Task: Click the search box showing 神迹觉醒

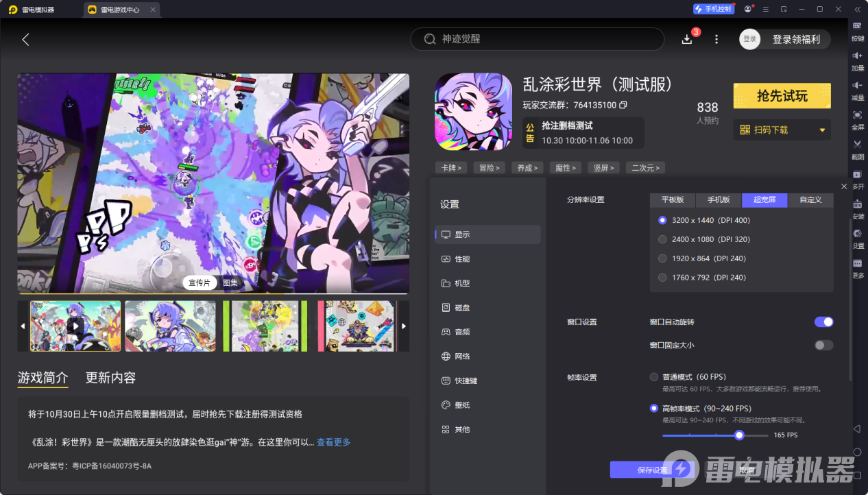Action: click(537, 39)
